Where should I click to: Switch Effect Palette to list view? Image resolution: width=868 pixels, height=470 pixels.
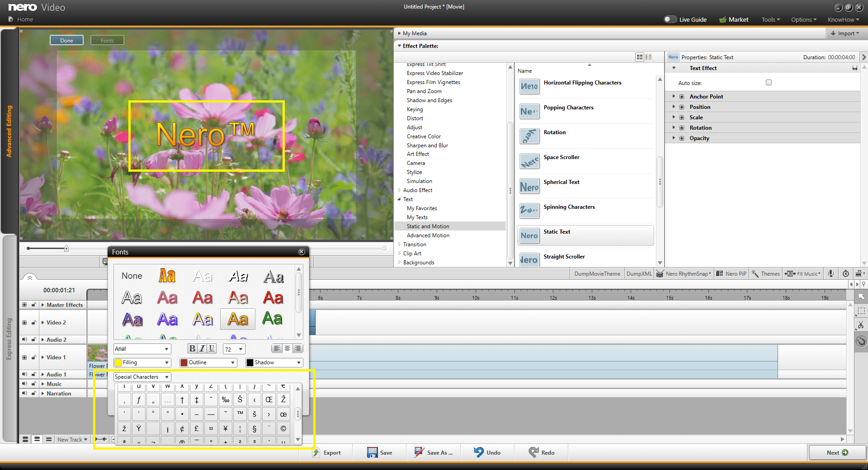[649, 57]
